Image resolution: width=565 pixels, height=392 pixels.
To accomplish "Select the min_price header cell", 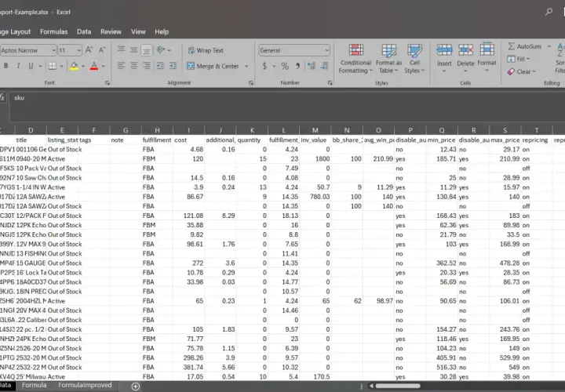I will (x=442, y=140).
